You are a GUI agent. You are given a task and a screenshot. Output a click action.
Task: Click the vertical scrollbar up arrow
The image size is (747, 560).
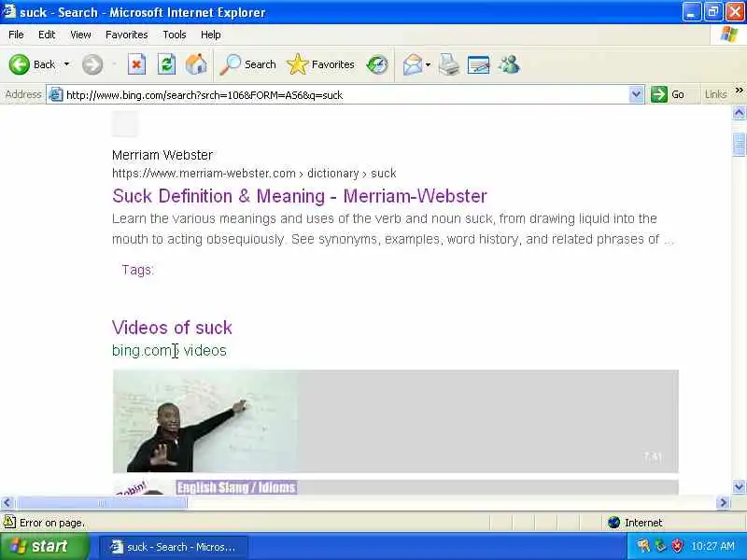click(x=739, y=113)
